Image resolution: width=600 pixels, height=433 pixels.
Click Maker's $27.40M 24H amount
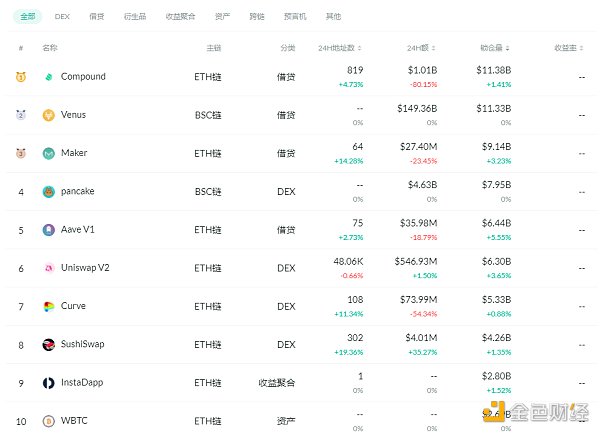pyautogui.click(x=419, y=147)
